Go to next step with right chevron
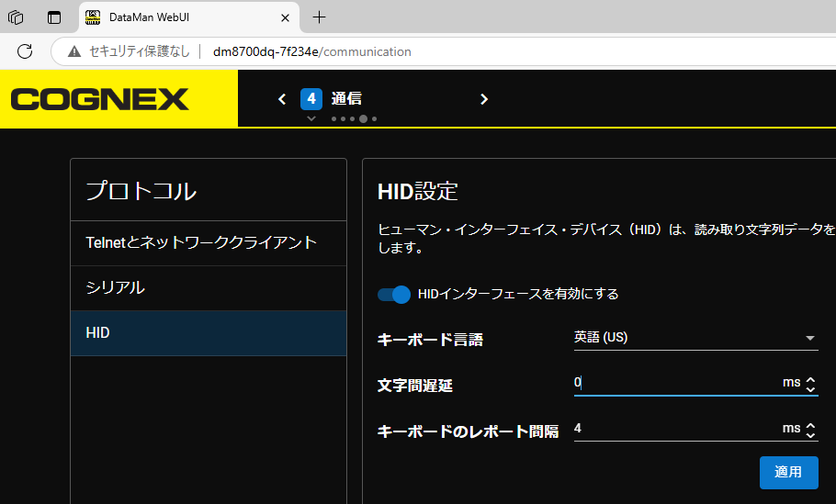Image resolution: width=836 pixels, height=504 pixels. tap(483, 99)
